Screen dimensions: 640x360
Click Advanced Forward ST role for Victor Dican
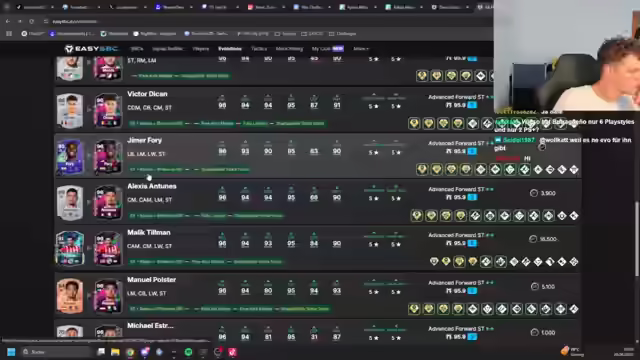point(456,97)
